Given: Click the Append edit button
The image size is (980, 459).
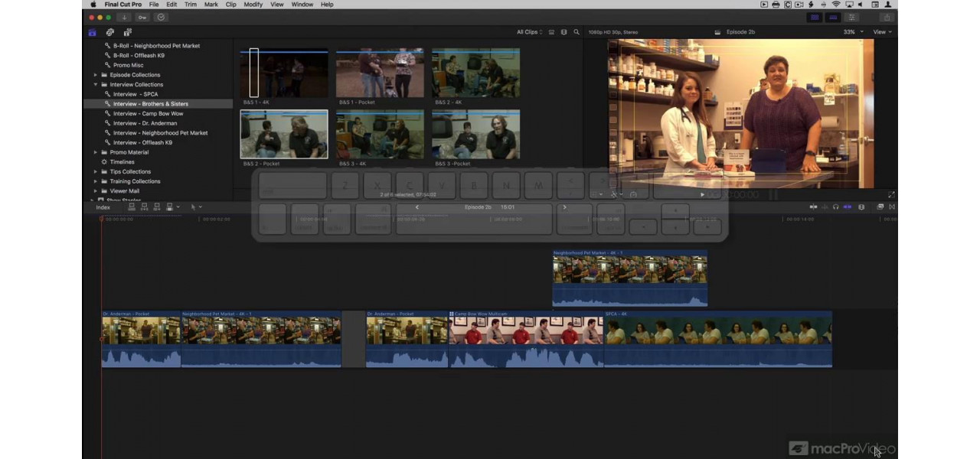Looking at the screenshot, I should 157,207.
